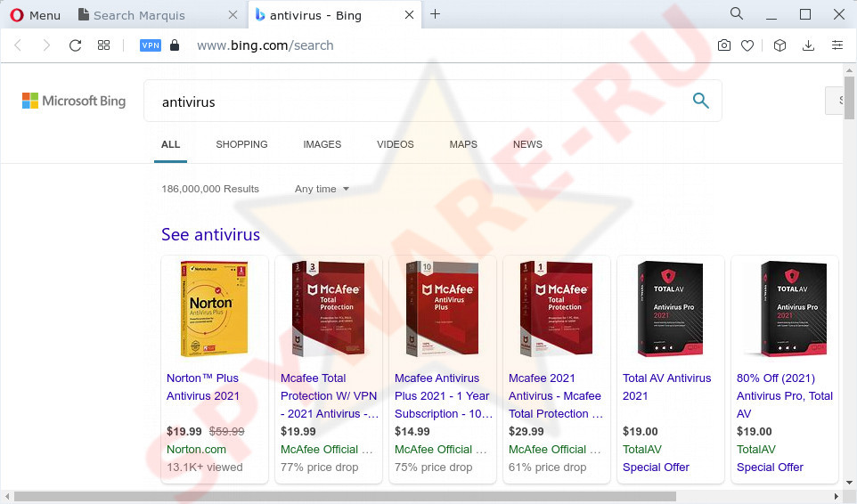Go back to previous page
Image resolution: width=857 pixels, height=504 pixels.
click(18, 45)
